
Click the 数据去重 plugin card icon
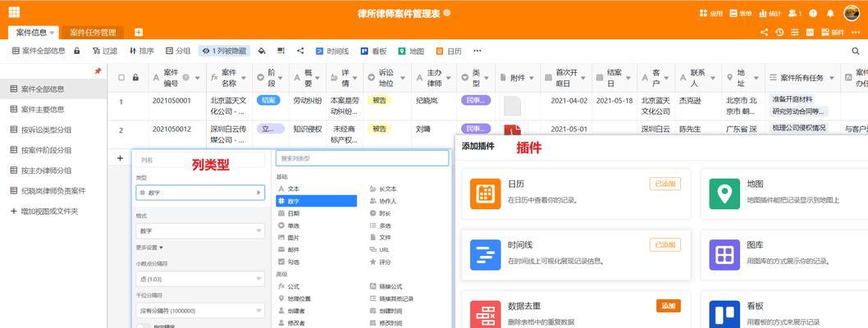pyautogui.click(x=486, y=315)
